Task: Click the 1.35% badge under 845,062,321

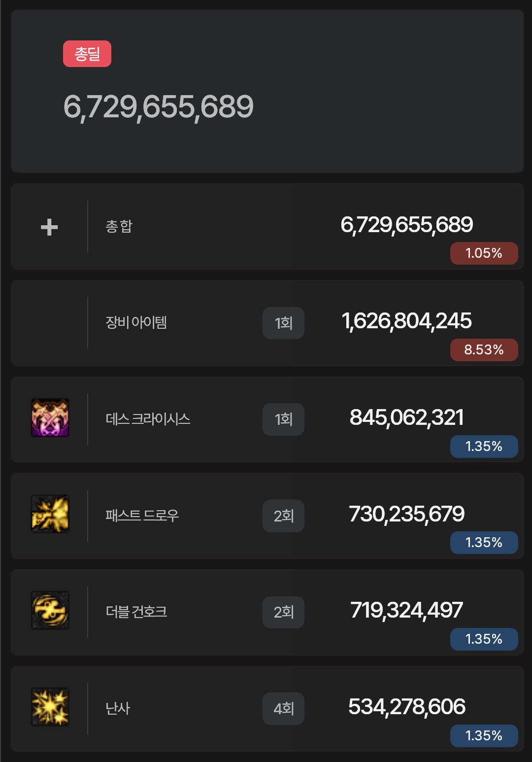Action: click(x=484, y=447)
